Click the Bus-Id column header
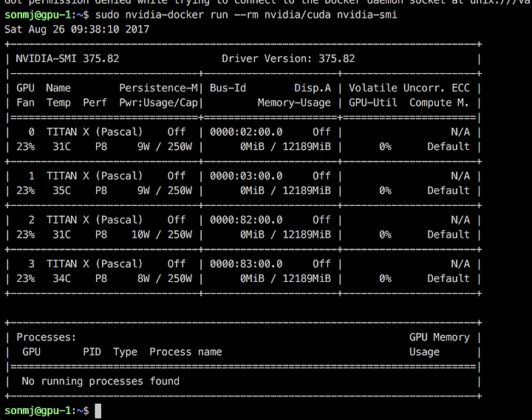The image size is (532, 420). click(228, 88)
